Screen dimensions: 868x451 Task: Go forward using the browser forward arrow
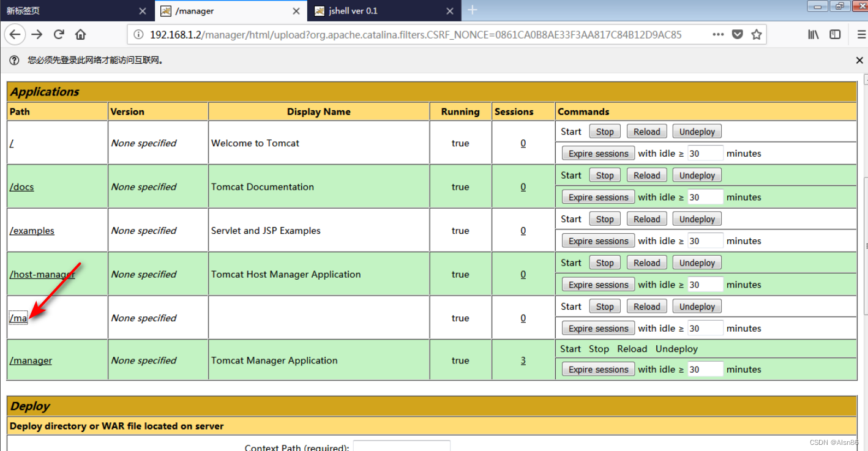point(37,34)
